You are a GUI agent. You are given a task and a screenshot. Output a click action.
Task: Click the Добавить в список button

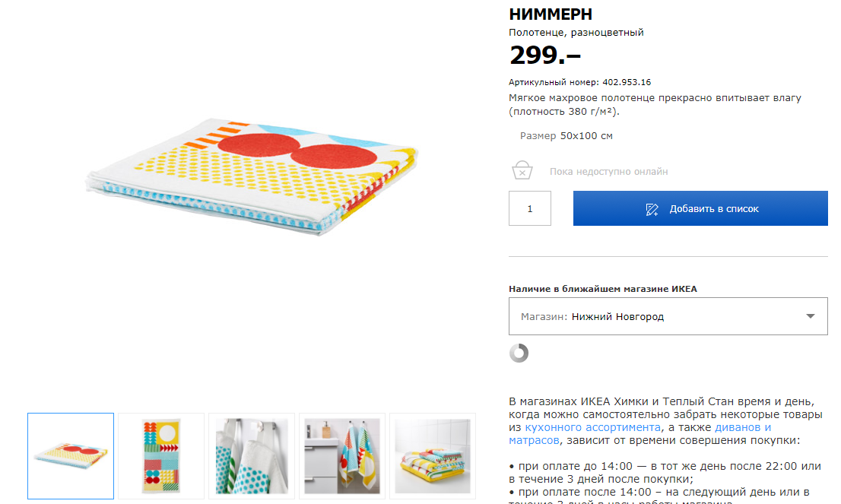(700, 208)
